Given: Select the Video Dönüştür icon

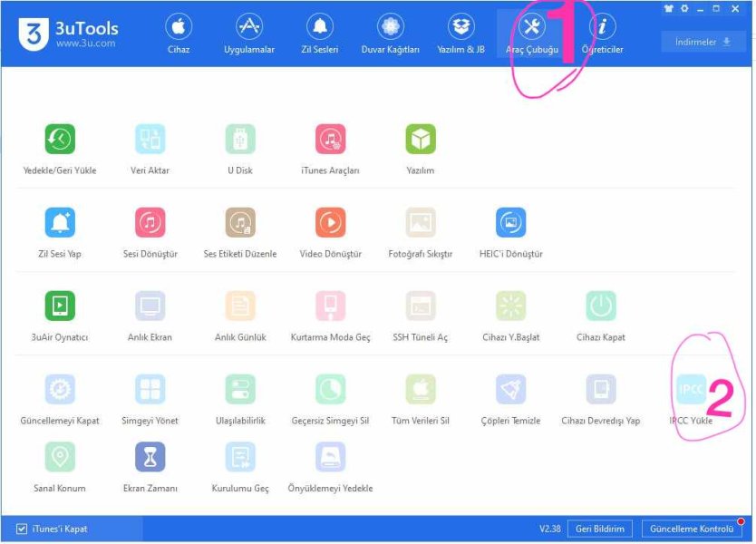Looking at the screenshot, I should 330,222.
